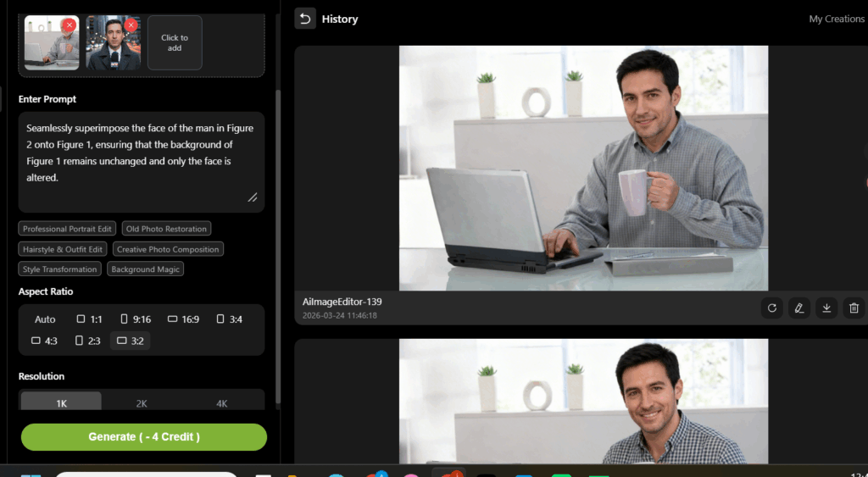868x477 pixels.
Task: Open My Creations
Action: click(837, 19)
